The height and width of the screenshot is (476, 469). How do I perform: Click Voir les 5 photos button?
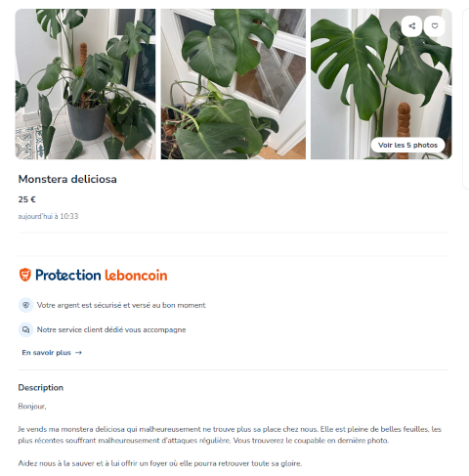(407, 145)
